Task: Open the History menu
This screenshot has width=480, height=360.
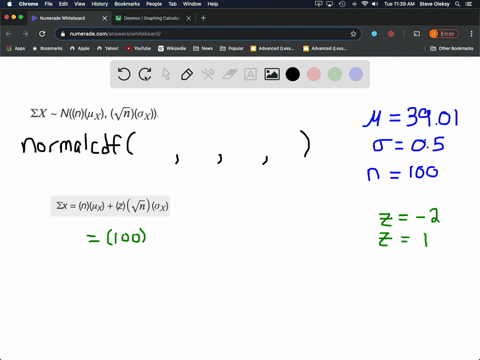Action: click(100, 4)
